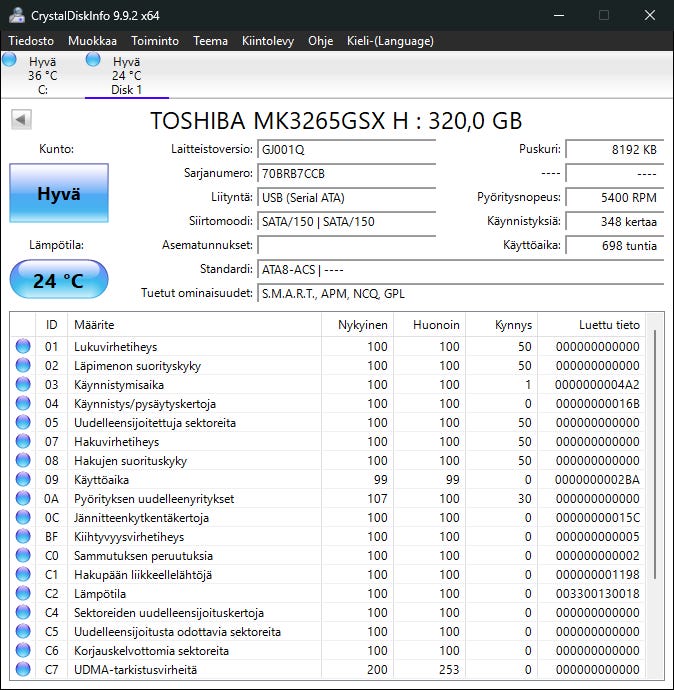The image size is (674, 690).
Task: Open the Tiedosto menu
Action: coord(31,41)
